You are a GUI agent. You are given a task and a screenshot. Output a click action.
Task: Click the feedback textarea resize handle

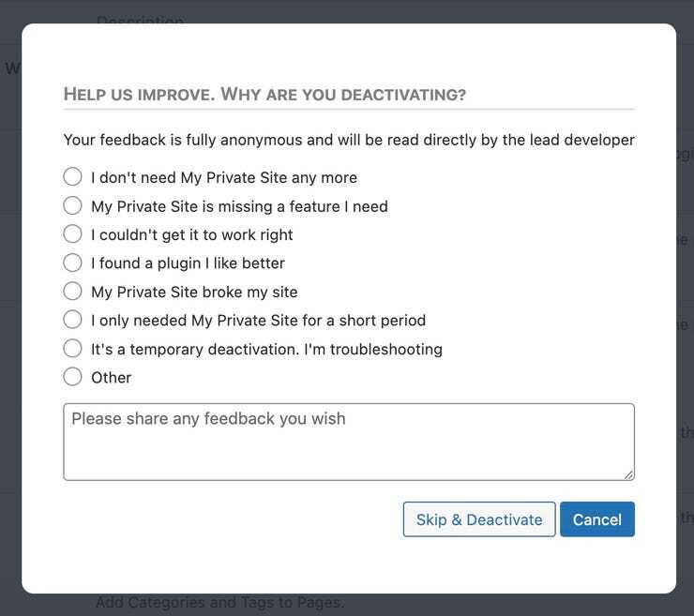point(629,474)
